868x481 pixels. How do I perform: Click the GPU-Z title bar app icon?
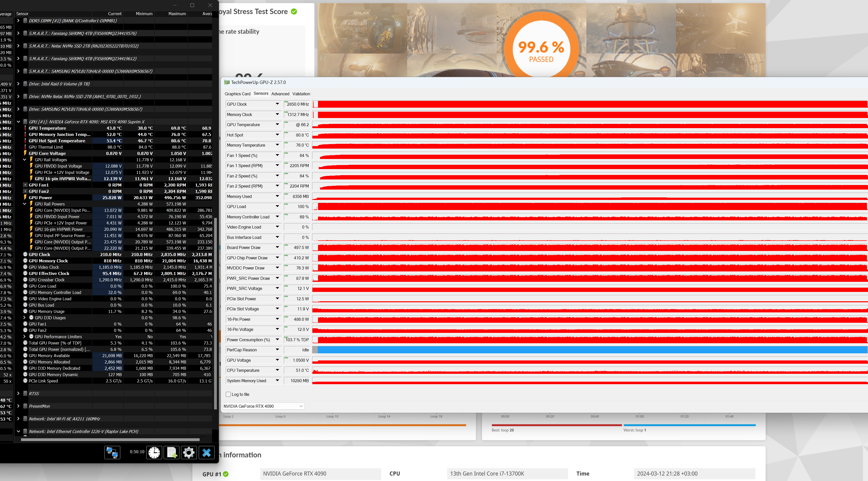tap(227, 82)
